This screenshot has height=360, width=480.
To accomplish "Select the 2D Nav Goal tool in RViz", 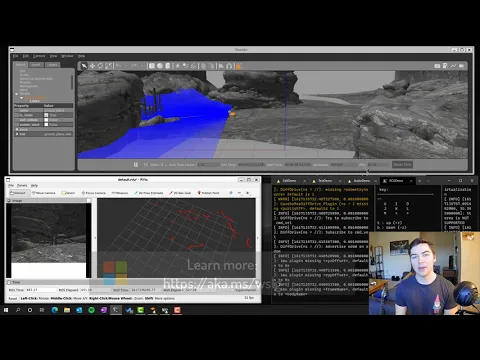I will click(x=180, y=193).
